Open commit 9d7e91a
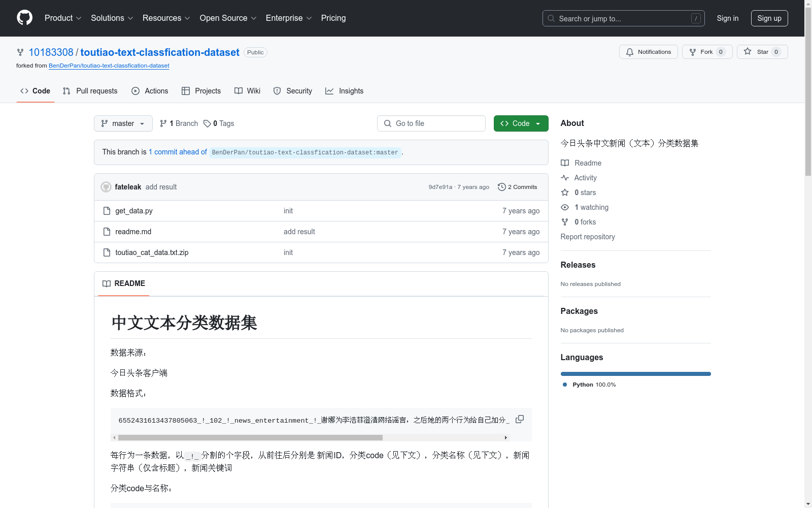812x508 pixels. click(x=440, y=187)
